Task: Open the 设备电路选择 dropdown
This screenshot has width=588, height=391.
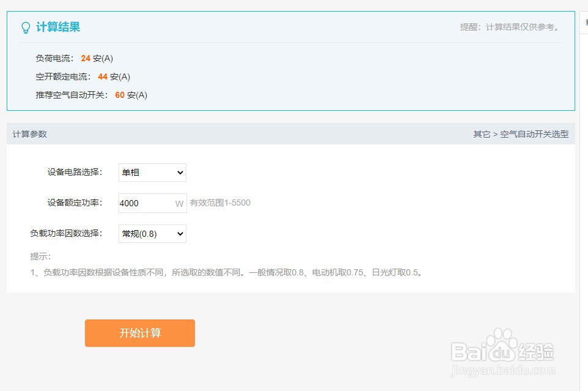Action: pos(152,173)
